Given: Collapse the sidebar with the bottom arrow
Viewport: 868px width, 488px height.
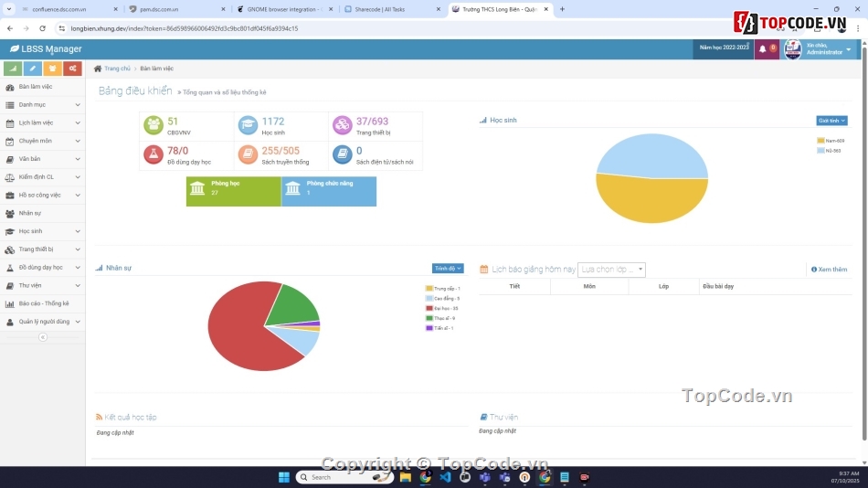Looking at the screenshot, I should [42, 337].
